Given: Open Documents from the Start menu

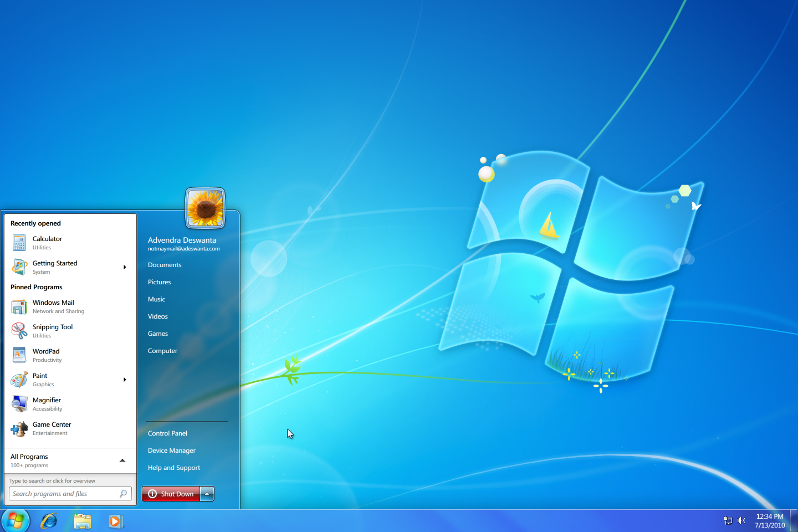Looking at the screenshot, I should [165, 265].
